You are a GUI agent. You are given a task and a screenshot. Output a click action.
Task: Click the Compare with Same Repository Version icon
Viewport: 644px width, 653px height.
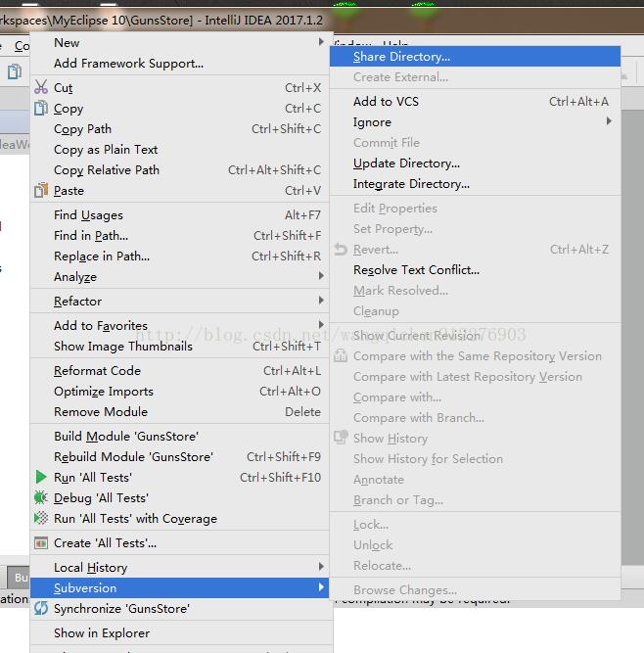341,355
